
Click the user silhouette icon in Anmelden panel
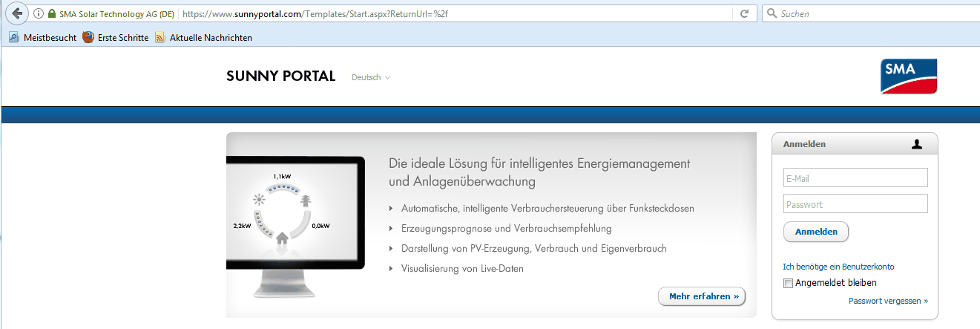point(917,145)
